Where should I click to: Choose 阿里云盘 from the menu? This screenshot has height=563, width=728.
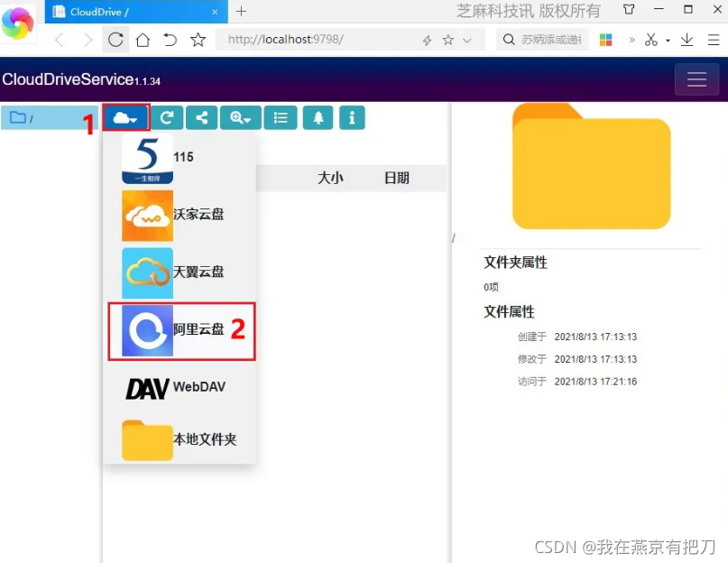pyautogui.click(x=181, y=331)
